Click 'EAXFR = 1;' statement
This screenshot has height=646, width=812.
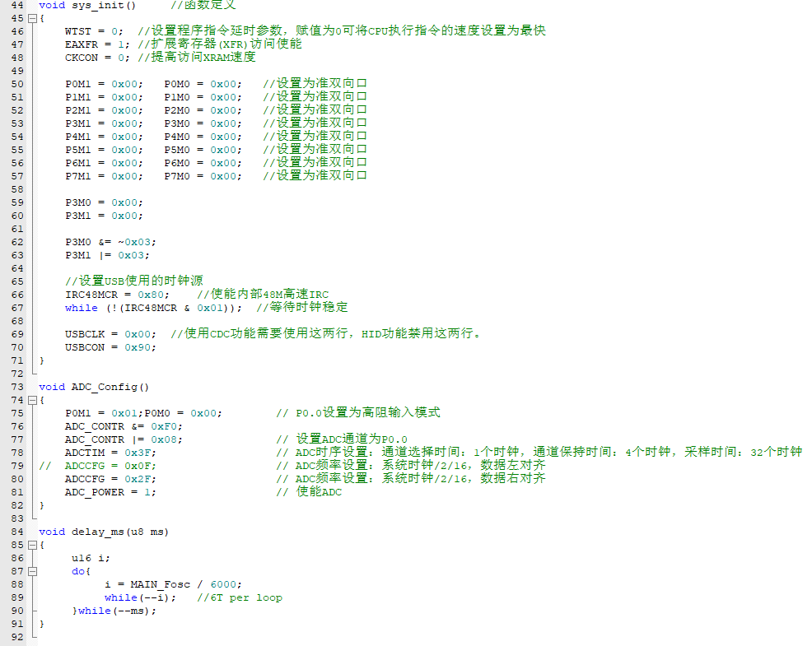coord(97,44)
